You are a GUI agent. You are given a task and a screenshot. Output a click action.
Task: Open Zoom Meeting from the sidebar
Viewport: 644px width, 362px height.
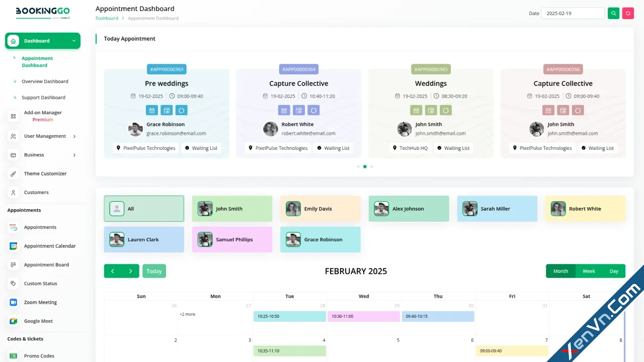pyautogui.click(x=41, y=302)
